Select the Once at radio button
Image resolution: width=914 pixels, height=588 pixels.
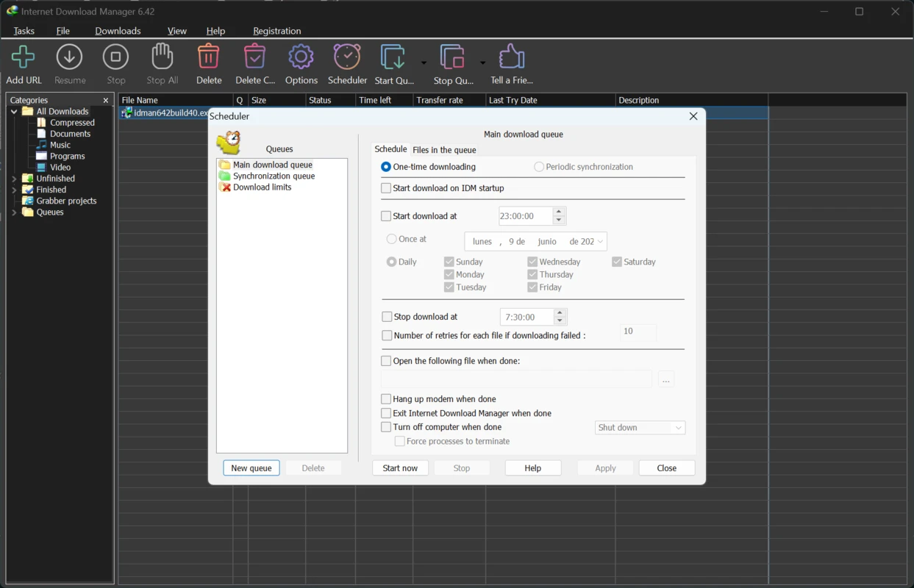(x=391, y=239)
